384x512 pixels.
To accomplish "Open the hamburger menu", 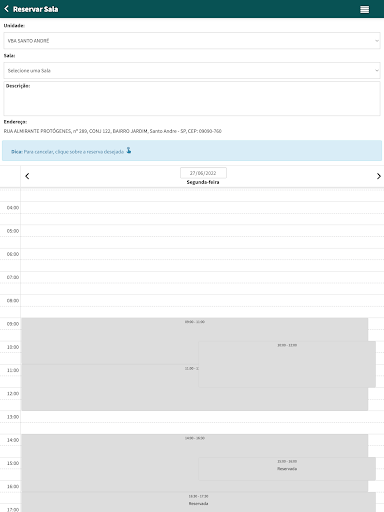I will (x=364, y=9).
